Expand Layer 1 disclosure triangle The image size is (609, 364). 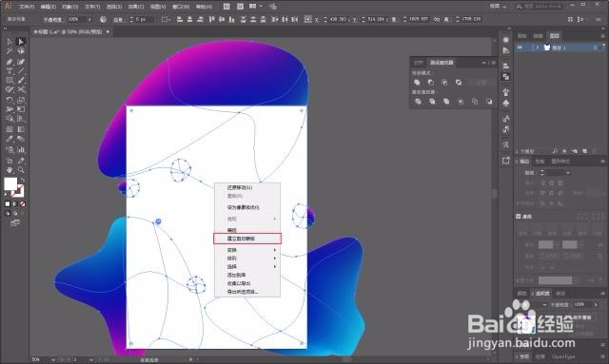[x=537, y=48]
